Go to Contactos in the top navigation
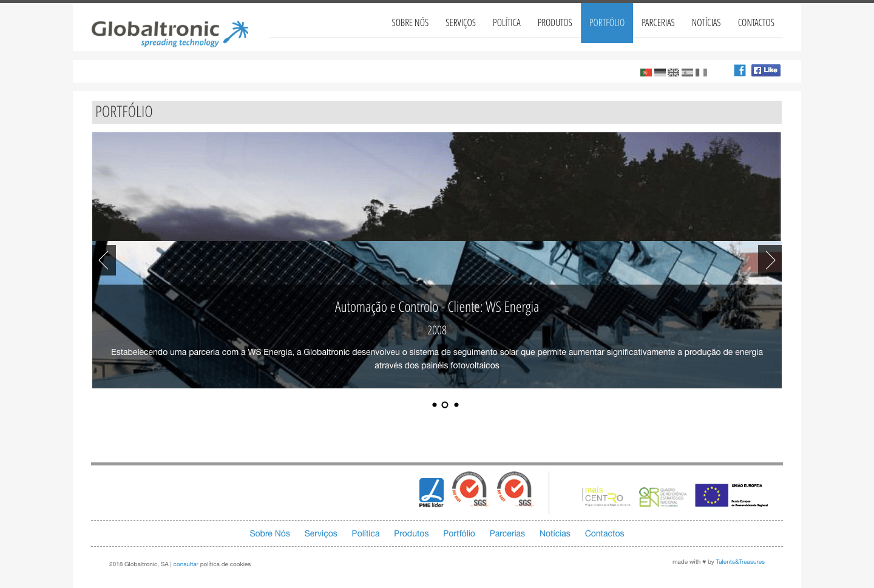The width and height of the screenshot is (874, 588). pos(756,23)
